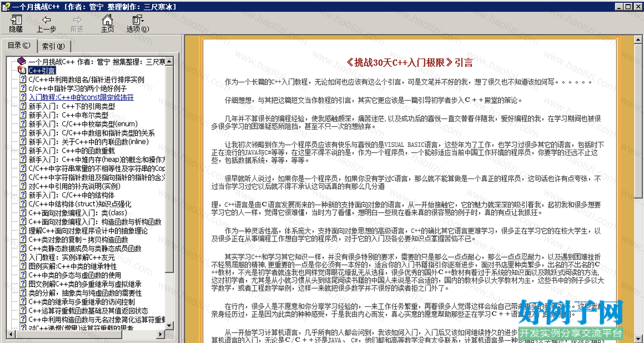Open topic 新手入门：C++中堆内存(heap)的概念和操作方法
644x343 pixels.
[97, 159]
